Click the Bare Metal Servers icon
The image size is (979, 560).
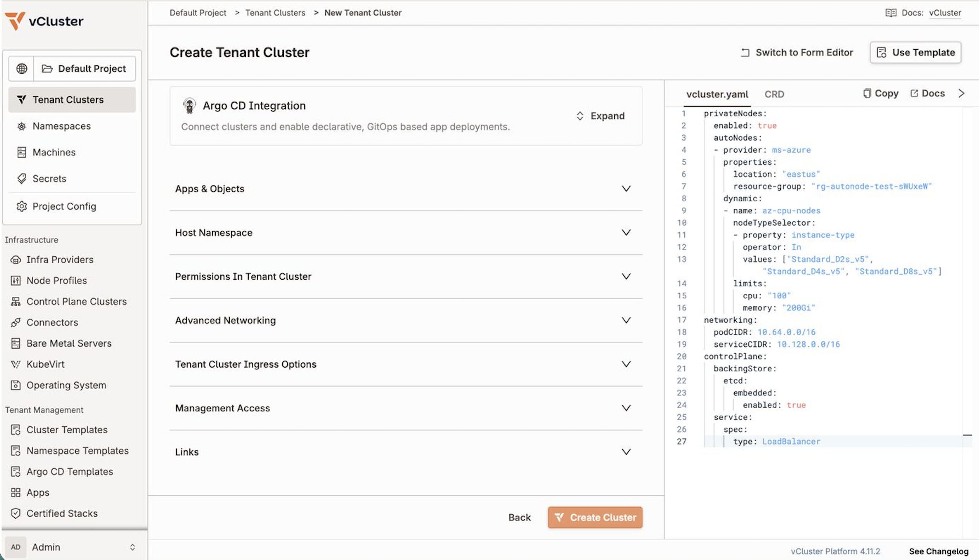(15, 343)
